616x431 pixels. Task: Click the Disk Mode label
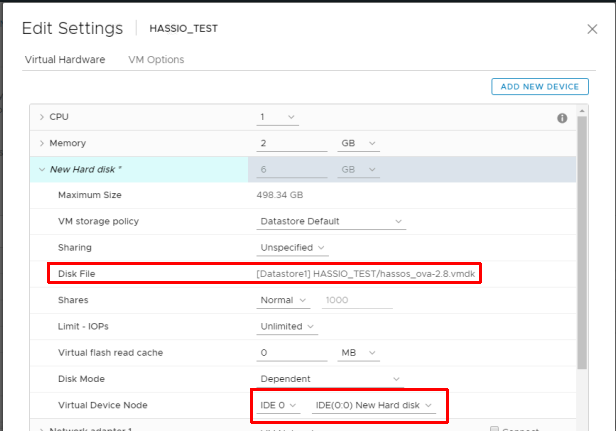click(81, 379)
